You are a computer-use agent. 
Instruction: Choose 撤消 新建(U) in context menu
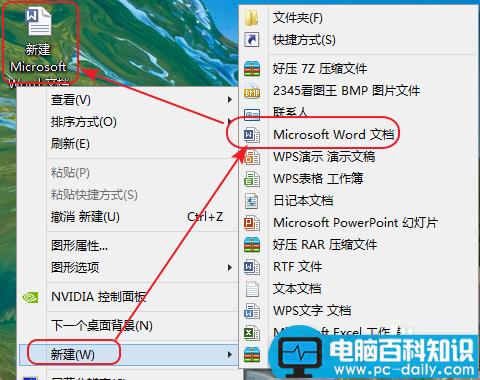tap(85, 217)
